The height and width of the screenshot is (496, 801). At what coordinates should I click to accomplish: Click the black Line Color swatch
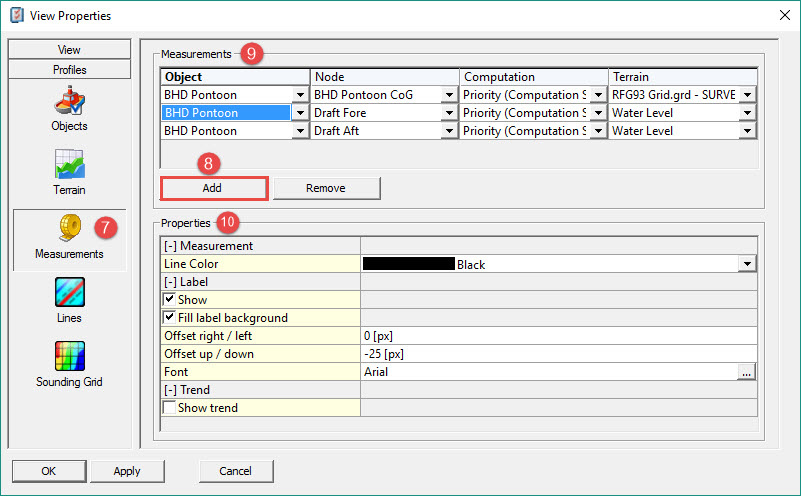409,264
